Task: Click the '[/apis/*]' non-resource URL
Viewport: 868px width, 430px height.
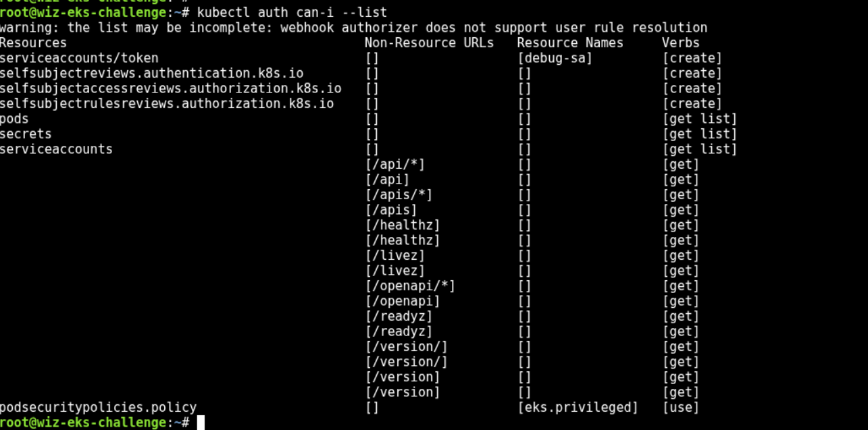Action: (x=399, y=194)
